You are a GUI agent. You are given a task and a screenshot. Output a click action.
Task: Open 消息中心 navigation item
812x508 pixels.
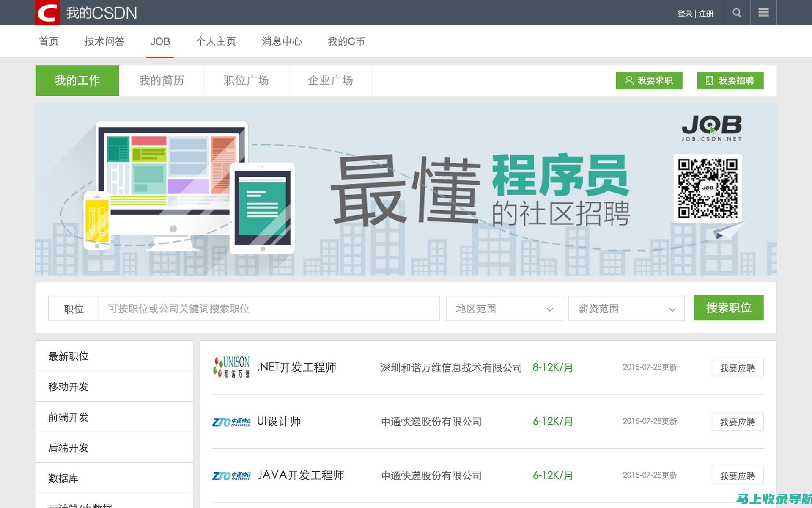pos(282,41)
